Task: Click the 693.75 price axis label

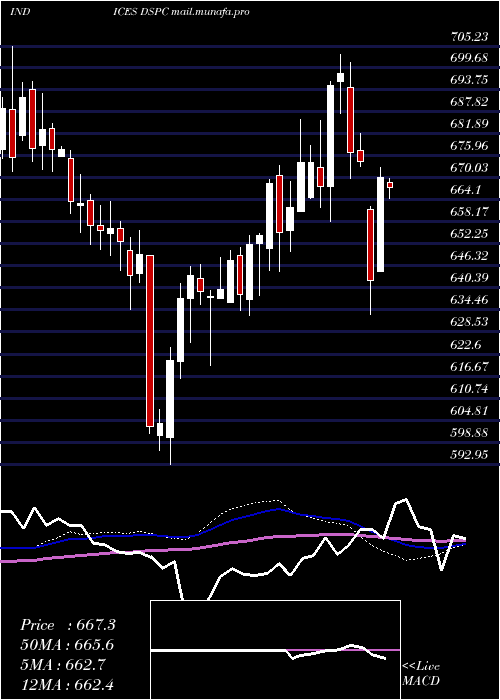Action: [x=469, y=80]
